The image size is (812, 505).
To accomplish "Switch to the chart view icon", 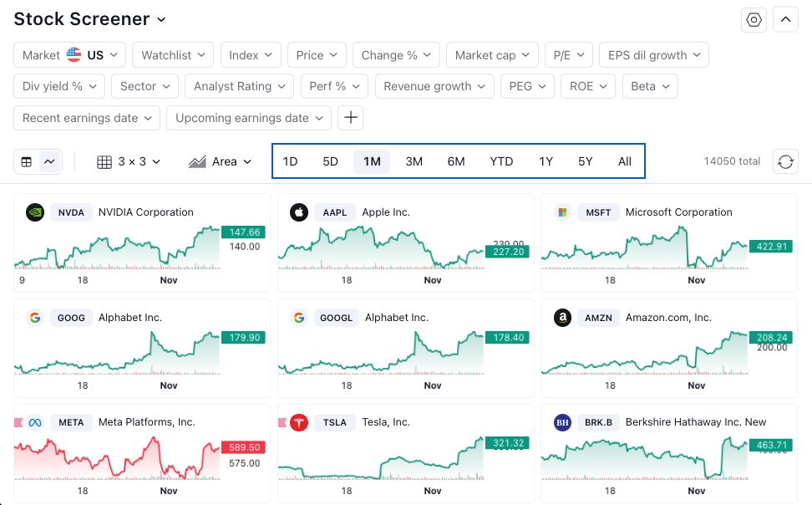I will click(49, 161).
